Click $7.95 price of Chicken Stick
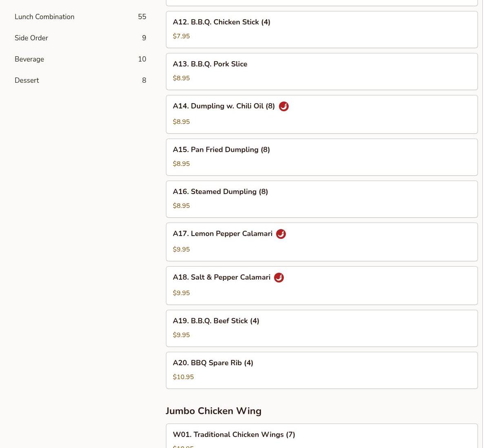Image resolution: width=491 pixels, height=448 pixels. tap(181, 36)
